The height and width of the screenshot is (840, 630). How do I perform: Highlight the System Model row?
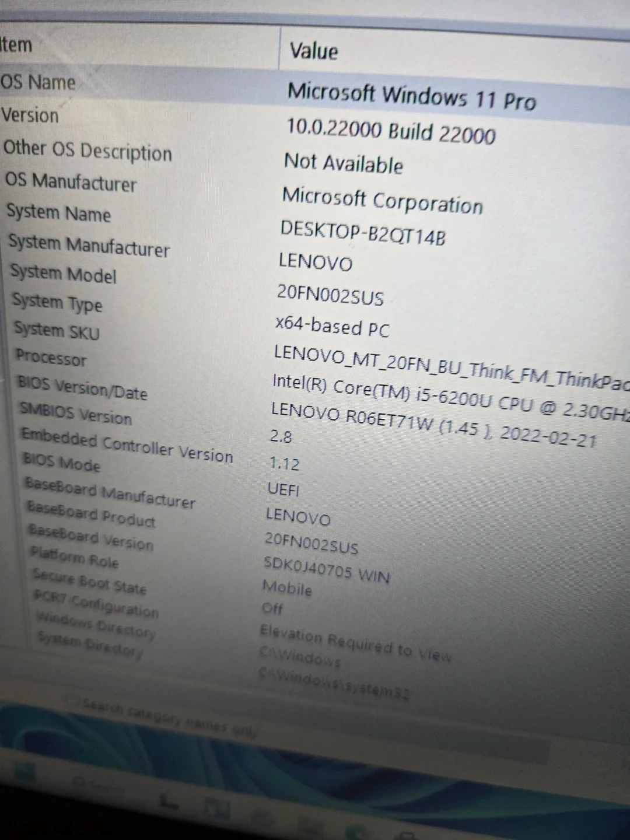click(63, 274)
